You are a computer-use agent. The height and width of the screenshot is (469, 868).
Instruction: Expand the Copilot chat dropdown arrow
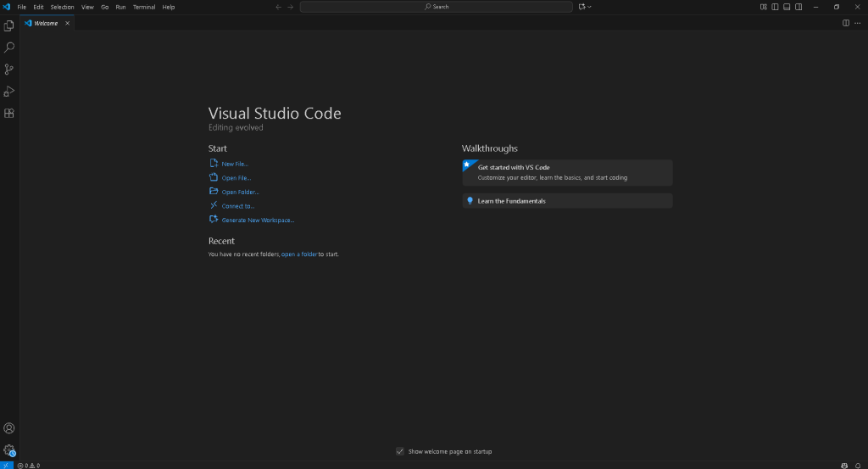[x=590, y=7]
